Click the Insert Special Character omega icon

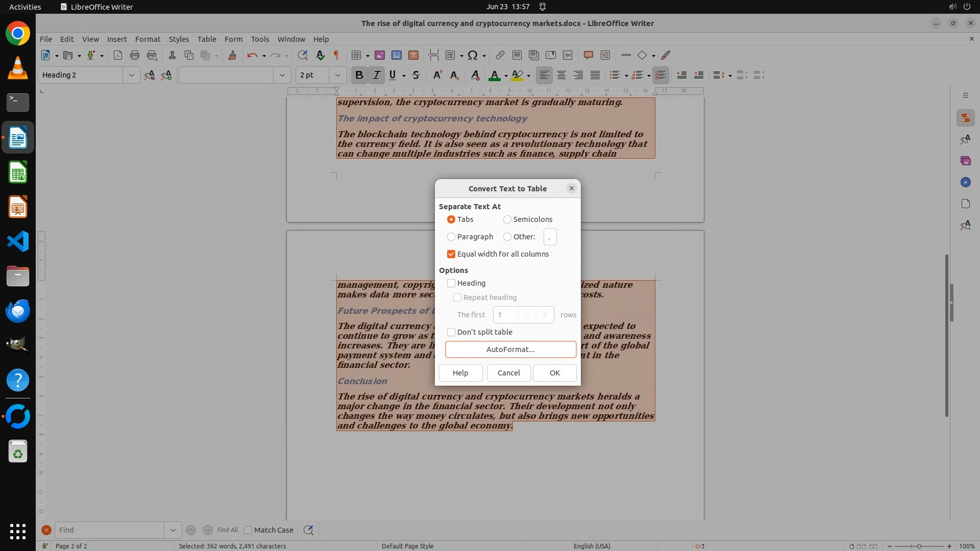click(473, 55)
